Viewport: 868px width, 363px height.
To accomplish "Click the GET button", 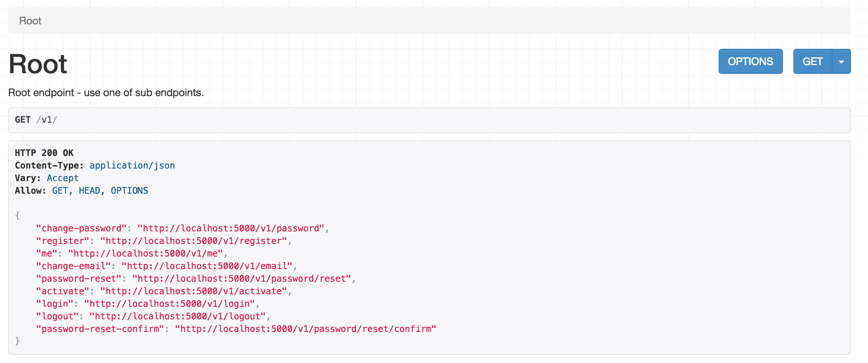I will (x=812, y=61).
